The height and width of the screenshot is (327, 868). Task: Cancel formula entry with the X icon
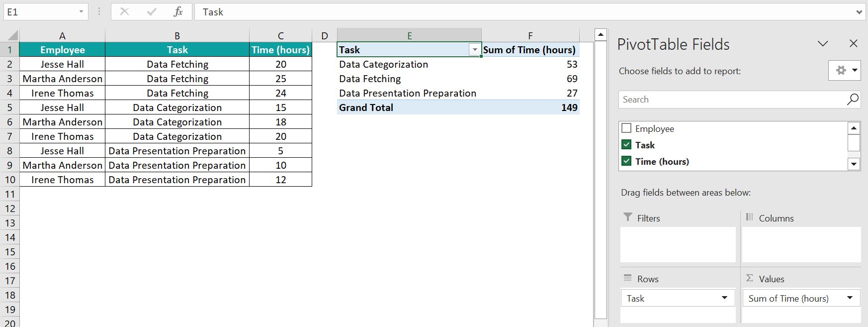[x=125, y=12]
